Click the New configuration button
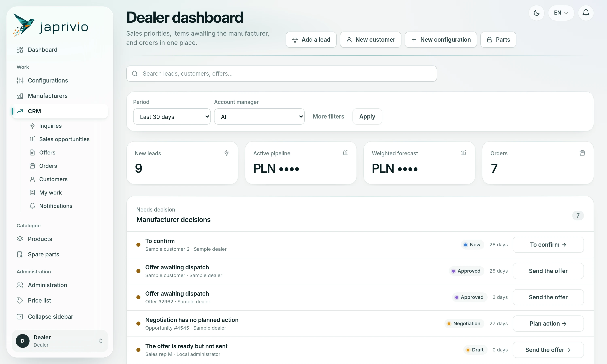Image resolution: width=607 pixels, height=364 pixels. pyautogui.click(x=441, y=39)
